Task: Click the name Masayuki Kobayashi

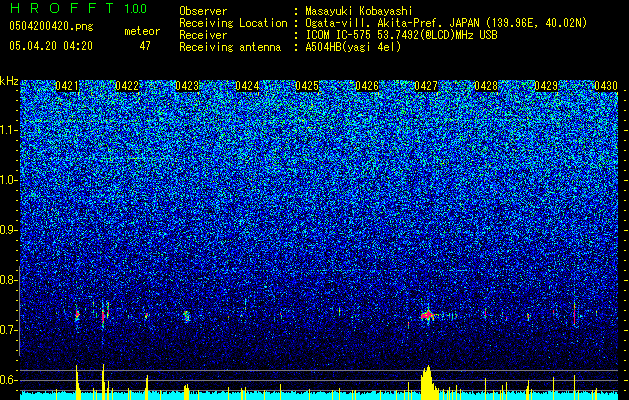Action: 358,11
